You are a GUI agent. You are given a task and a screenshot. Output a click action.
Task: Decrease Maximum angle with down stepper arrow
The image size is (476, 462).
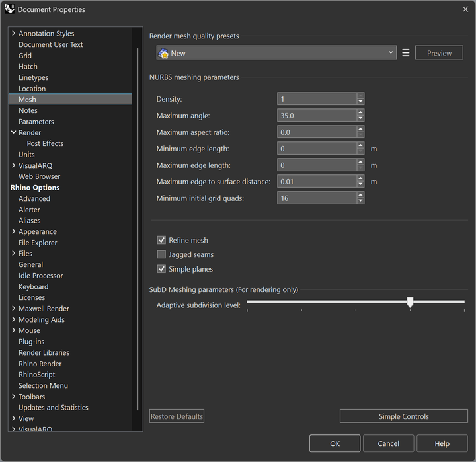tap(360, 119)
